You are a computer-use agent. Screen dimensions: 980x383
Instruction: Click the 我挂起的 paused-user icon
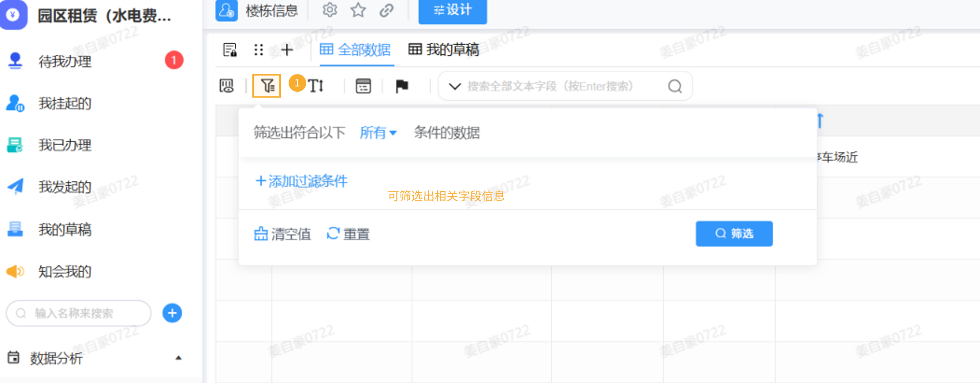tap(15, 103)
